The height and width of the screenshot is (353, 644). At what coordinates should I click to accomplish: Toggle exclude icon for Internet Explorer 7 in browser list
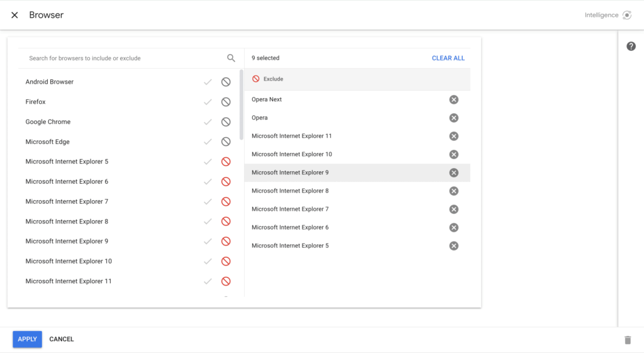click(x=226, y=201)
